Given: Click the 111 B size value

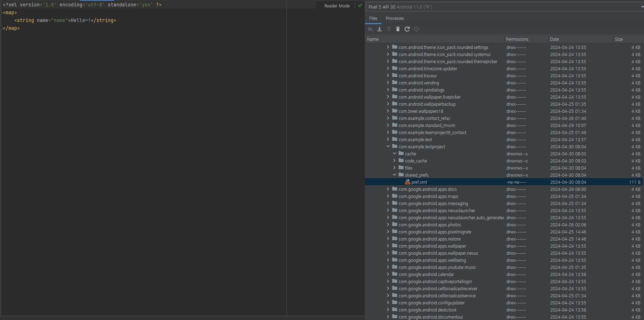Looking at the screenshot, I should click(635, 182).
